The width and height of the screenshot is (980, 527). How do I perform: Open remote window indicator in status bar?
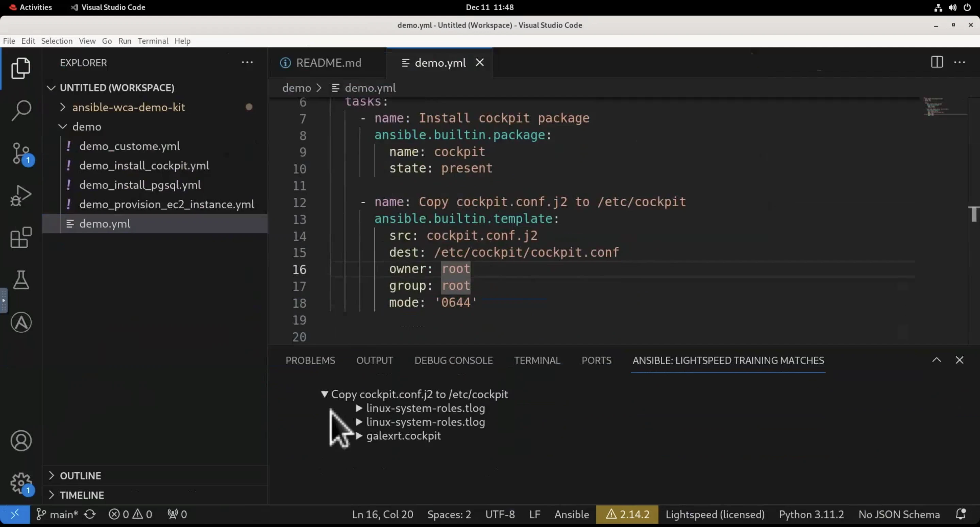pos(15,514)
